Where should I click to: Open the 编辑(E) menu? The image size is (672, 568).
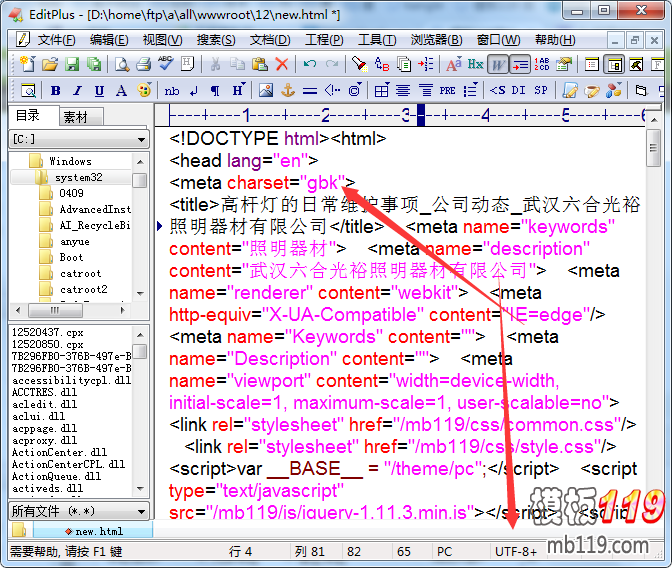109,40
